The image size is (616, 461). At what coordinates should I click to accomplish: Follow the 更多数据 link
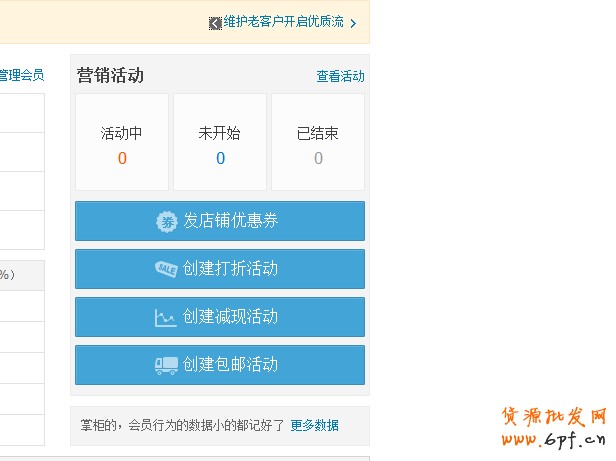tap(314, 425)
